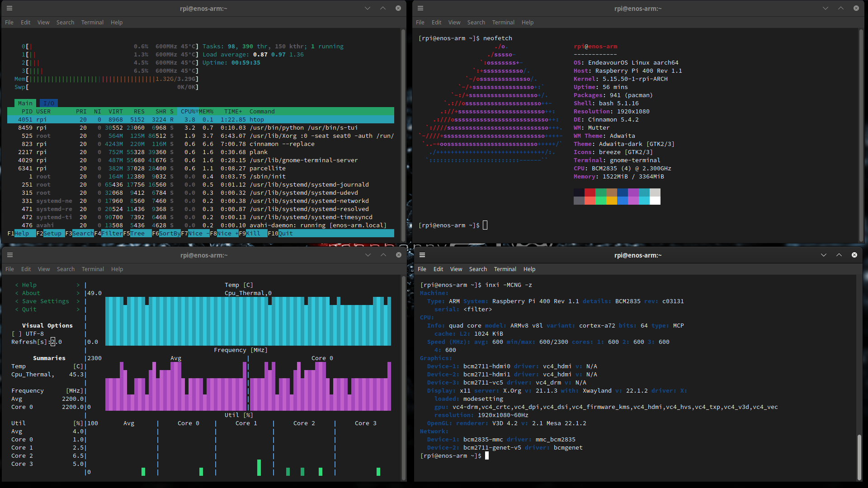
Task: Click the inxi terminal vertical scrollbar
Action: 859,456
